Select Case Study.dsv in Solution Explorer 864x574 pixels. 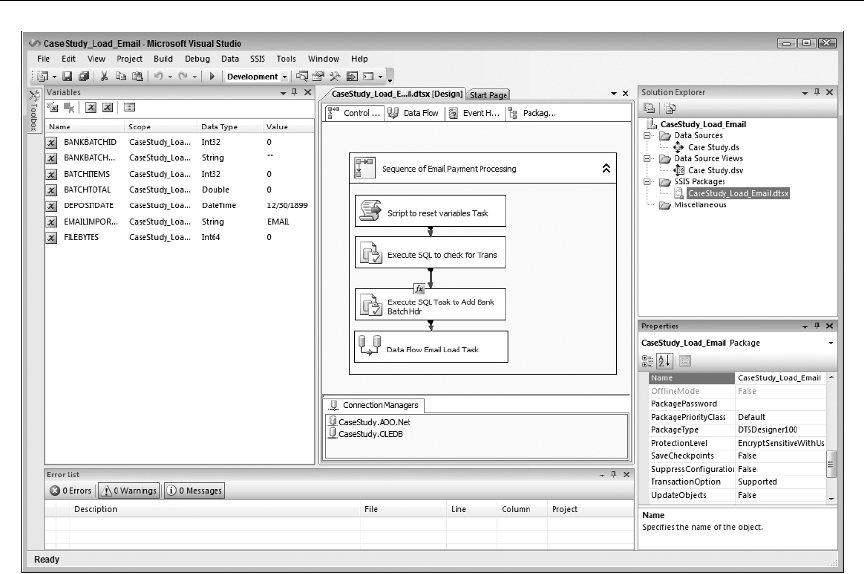715,170
